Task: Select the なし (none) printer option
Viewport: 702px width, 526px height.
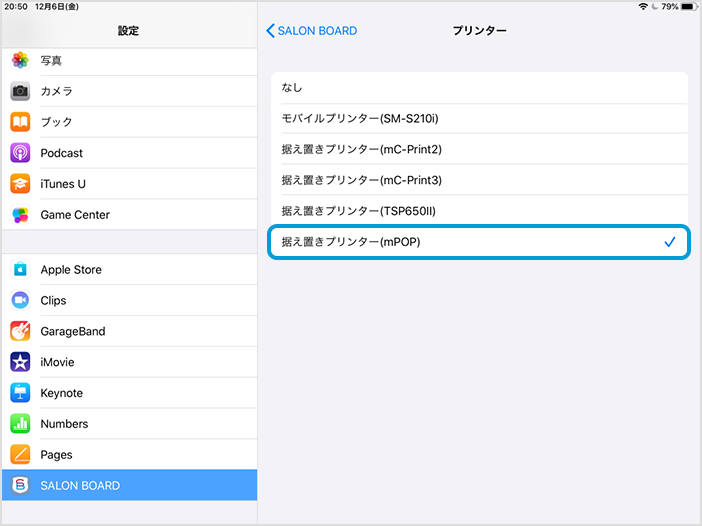Action: pos(479,88)
